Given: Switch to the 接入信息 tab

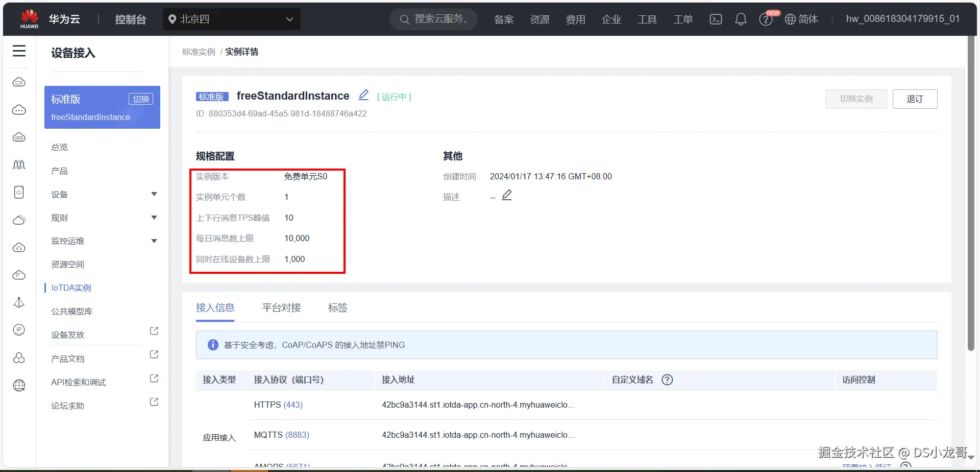Looking at the screenshot, I should (x=215, y=308).
